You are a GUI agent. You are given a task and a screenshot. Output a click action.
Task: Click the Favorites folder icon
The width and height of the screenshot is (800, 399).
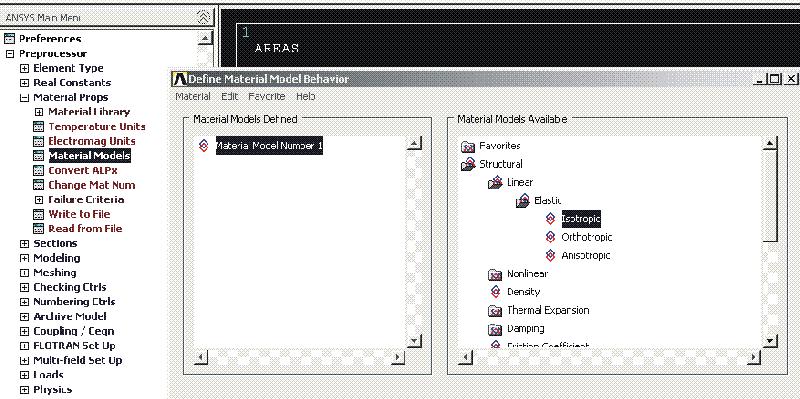tap(468, 146)
